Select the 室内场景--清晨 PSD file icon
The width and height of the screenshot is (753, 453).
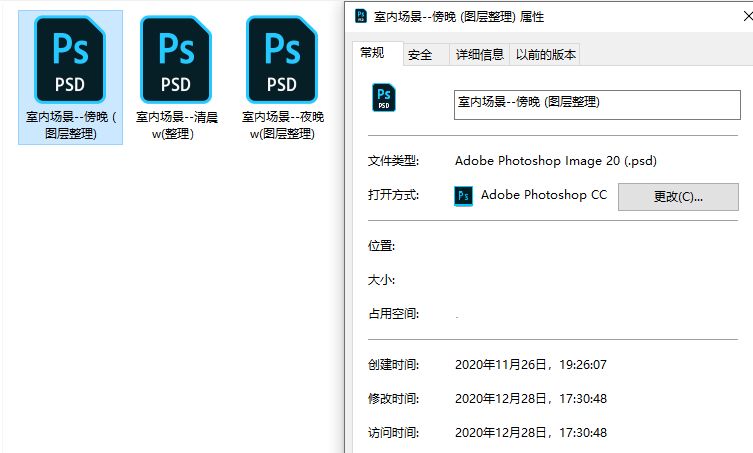[176, 60]
